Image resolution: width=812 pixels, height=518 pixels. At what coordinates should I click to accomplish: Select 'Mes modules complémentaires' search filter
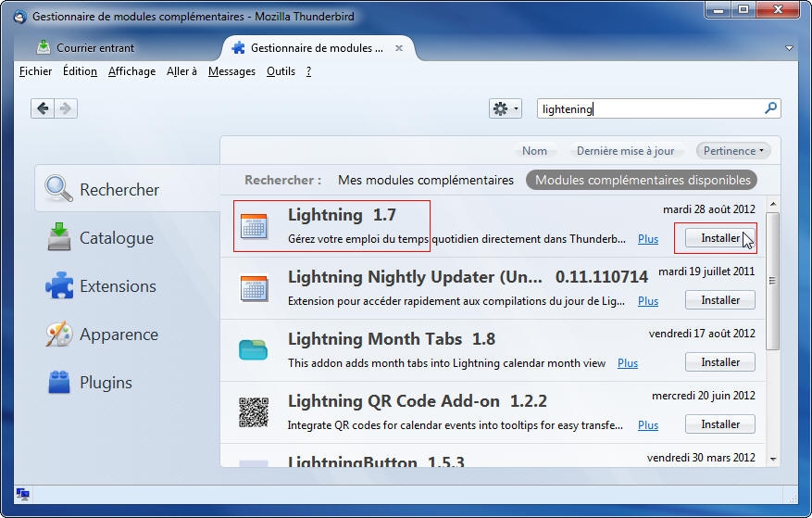[426, 180]
